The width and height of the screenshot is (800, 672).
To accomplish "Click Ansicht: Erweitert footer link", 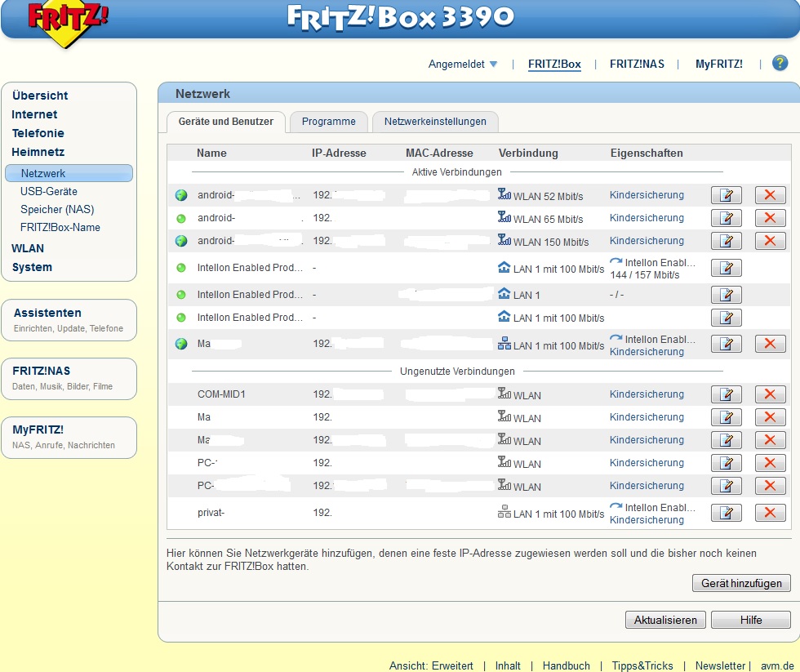I will [x=431, y=666].
